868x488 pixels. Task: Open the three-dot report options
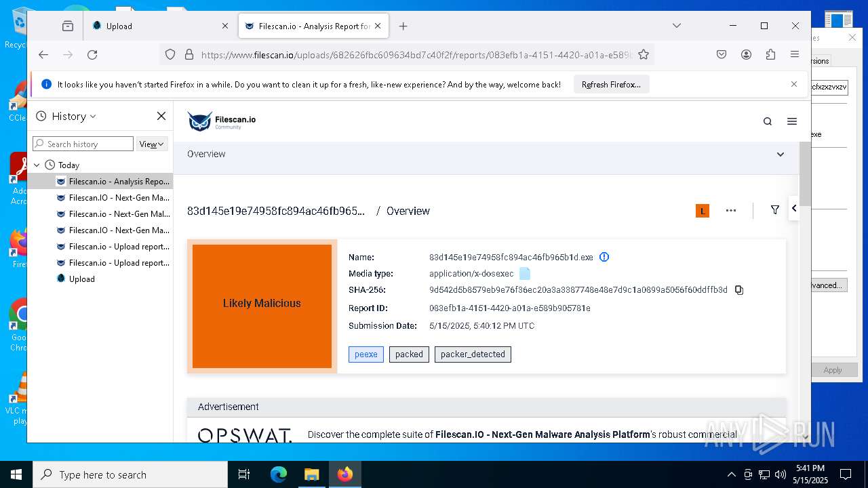[731, 211]
